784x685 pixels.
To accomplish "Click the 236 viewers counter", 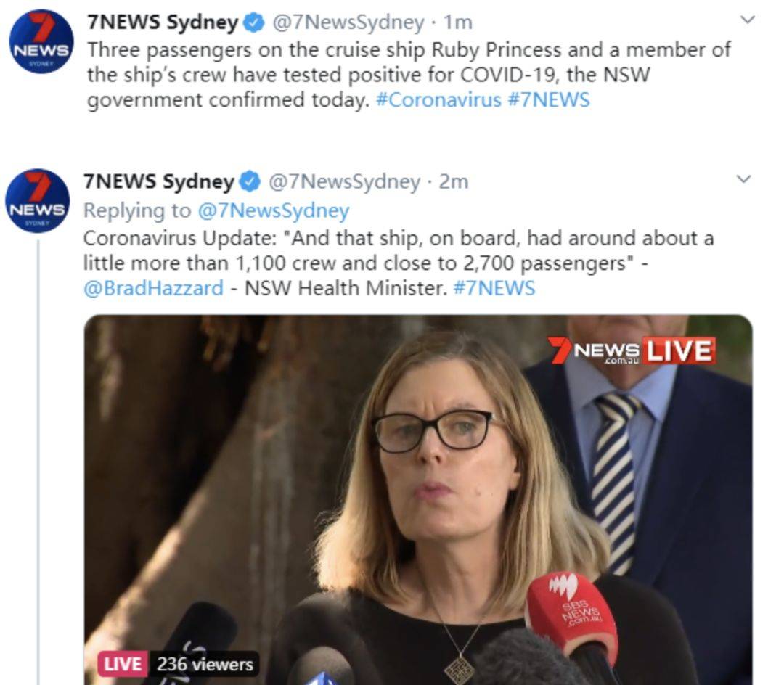I will 205,664.
